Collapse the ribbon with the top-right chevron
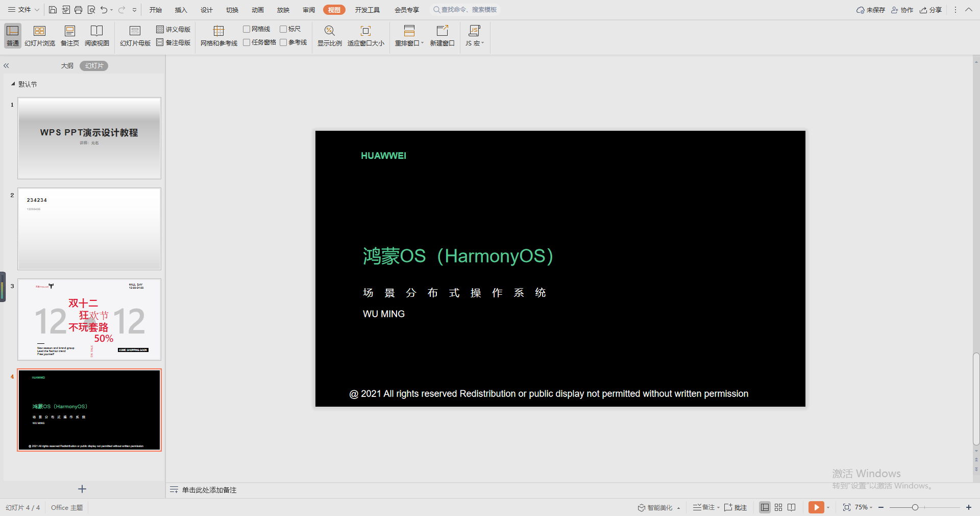This screenshot has width=980, height=516. click(969, 10)
